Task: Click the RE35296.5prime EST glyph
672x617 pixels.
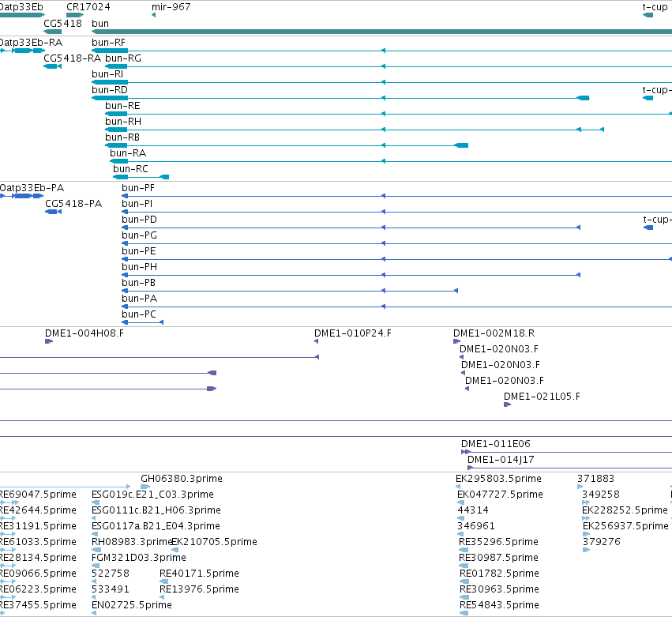Action: point(464,550)
